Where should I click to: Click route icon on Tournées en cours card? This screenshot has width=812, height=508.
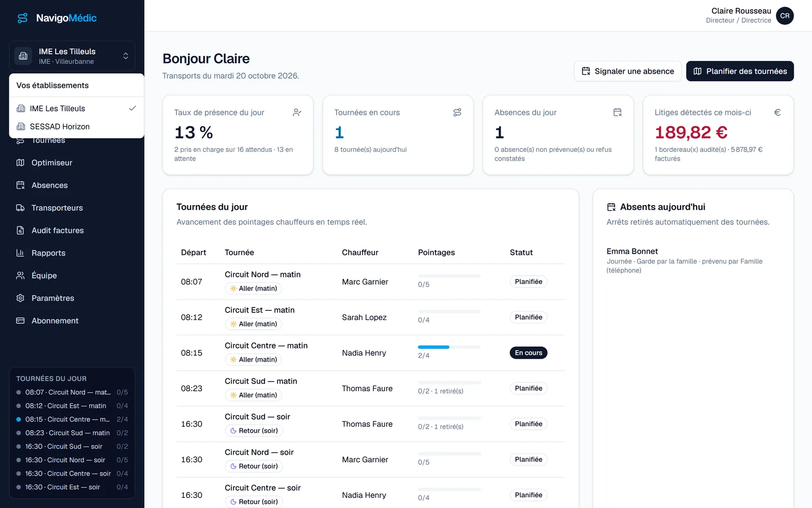[457, 112]
